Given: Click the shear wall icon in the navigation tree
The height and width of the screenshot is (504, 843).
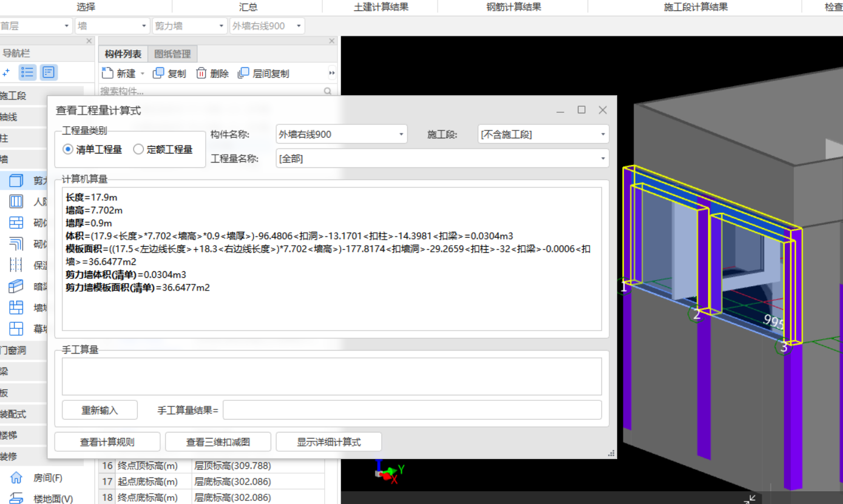Looking at the screenshot, I should 16,181.
